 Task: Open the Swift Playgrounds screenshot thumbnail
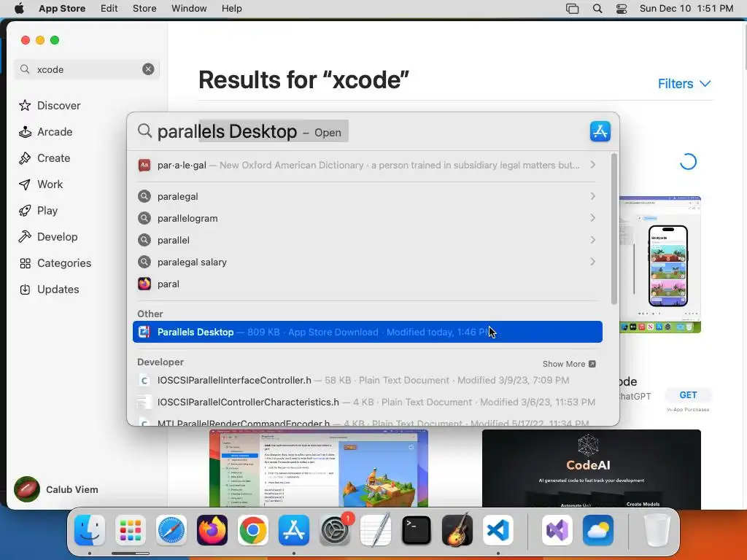tap(318, 469)
